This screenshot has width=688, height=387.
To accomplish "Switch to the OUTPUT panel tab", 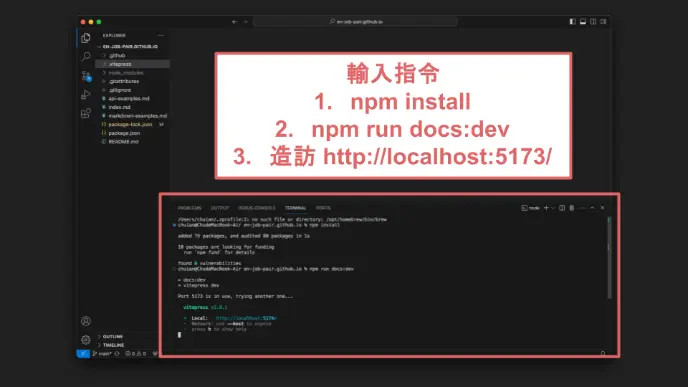I will click(x=220, y=208).
